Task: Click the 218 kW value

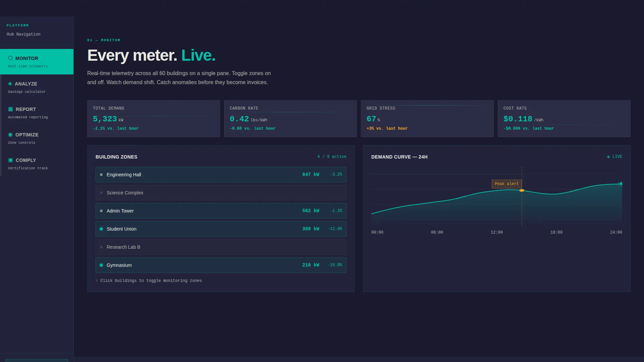Action: click(x=311, y=265)
